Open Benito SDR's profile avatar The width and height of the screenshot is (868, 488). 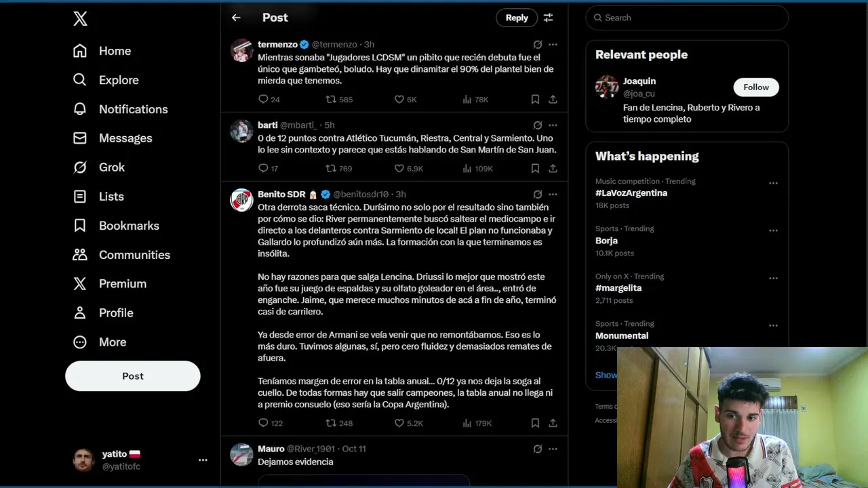pyautogui.click(x=241, y=200)
